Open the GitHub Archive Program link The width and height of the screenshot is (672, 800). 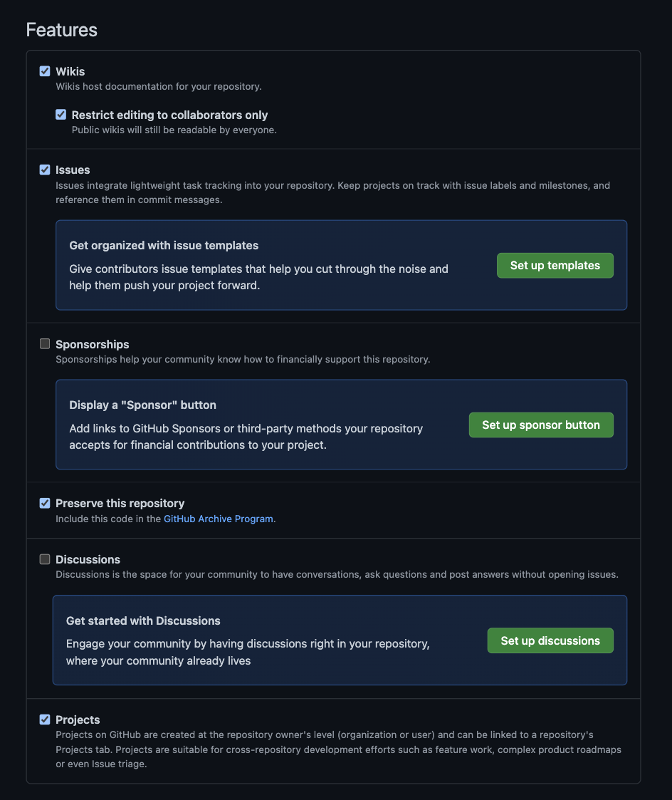pos(218,519)
